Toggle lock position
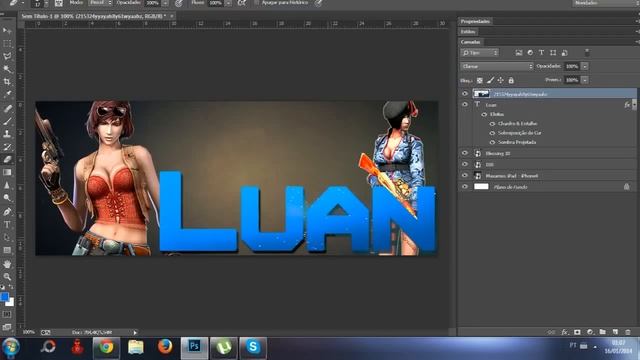The width and height of the screenshot is (640, 360). point(500,80)
